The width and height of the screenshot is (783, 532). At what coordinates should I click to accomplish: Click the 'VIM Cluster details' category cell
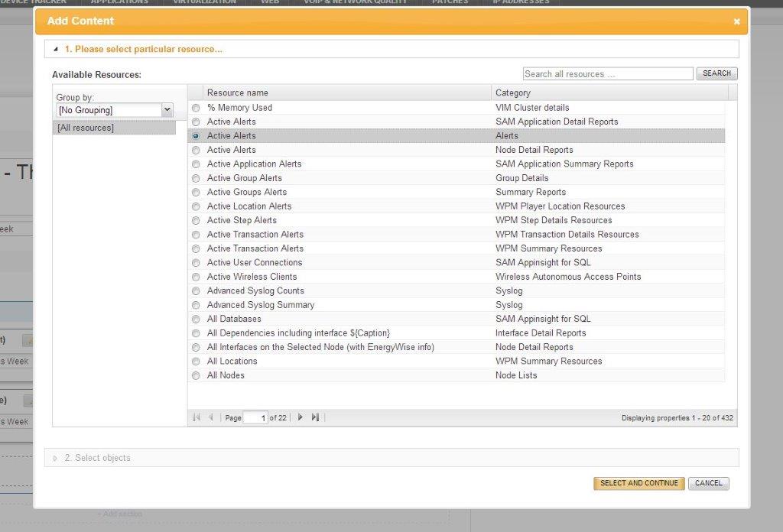point(532,108)
